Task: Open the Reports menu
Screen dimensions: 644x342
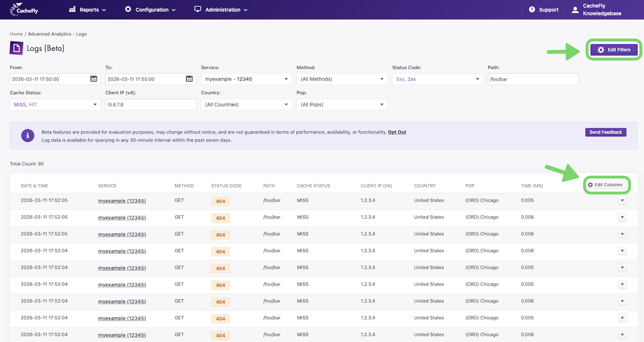Action: point(88,10)
